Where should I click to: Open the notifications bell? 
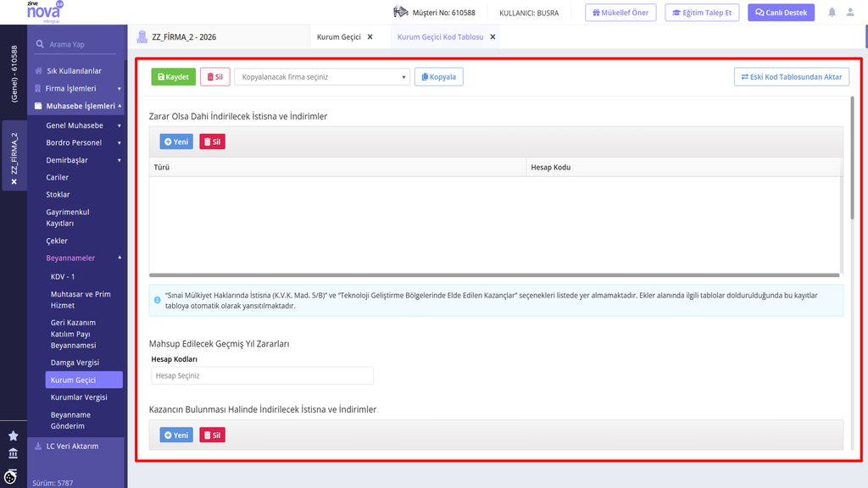tap(832, 12)
